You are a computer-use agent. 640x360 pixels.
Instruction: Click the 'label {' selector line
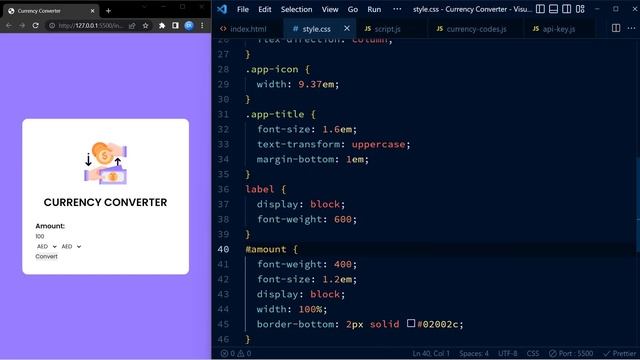[266, 189]
